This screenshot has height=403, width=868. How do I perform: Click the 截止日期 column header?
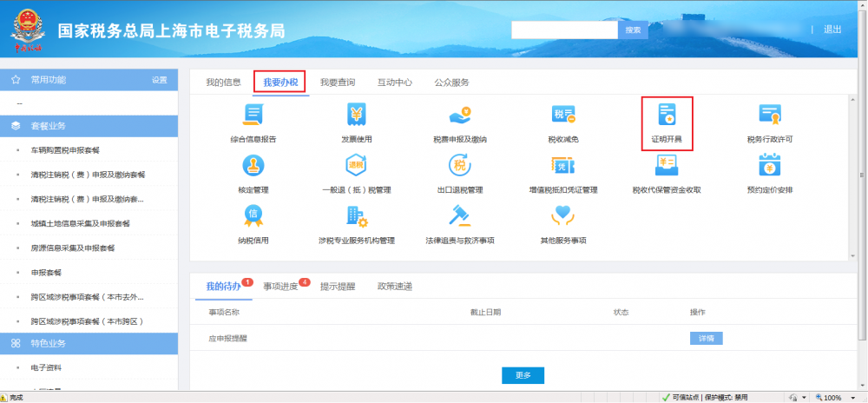pos(485,312)
